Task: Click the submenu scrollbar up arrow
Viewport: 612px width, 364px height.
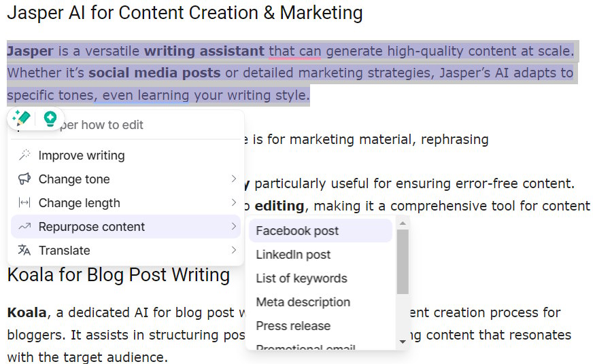Action: pyautogui.click(x=403, y=223)
